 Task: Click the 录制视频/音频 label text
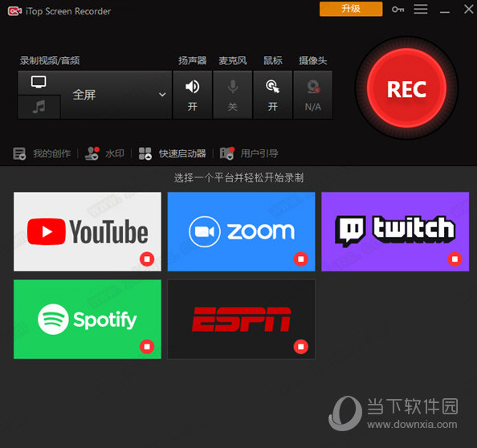point(50,60)
